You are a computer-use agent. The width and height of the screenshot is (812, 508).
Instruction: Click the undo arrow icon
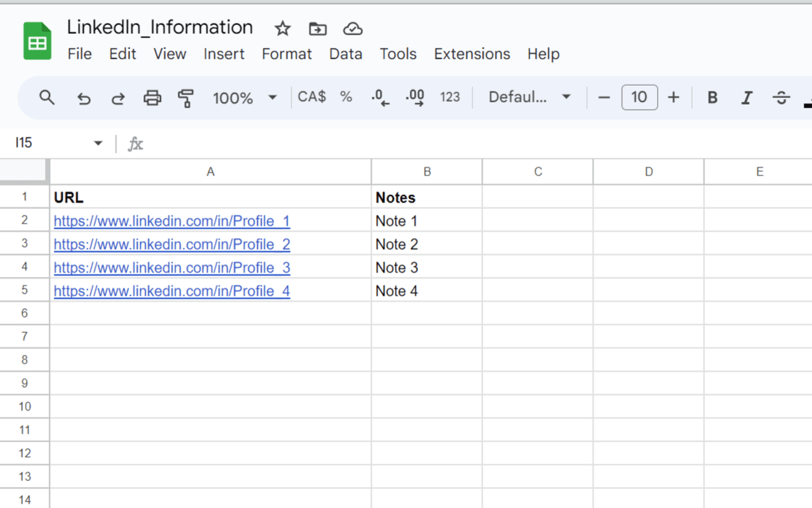(84, 98)
